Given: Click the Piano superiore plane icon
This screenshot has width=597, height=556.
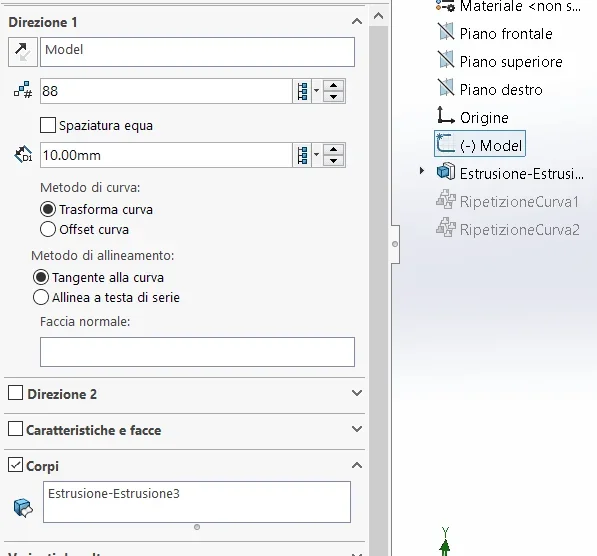Looking at the screenshot, I should pyautogui.click(x=445, y=60).
